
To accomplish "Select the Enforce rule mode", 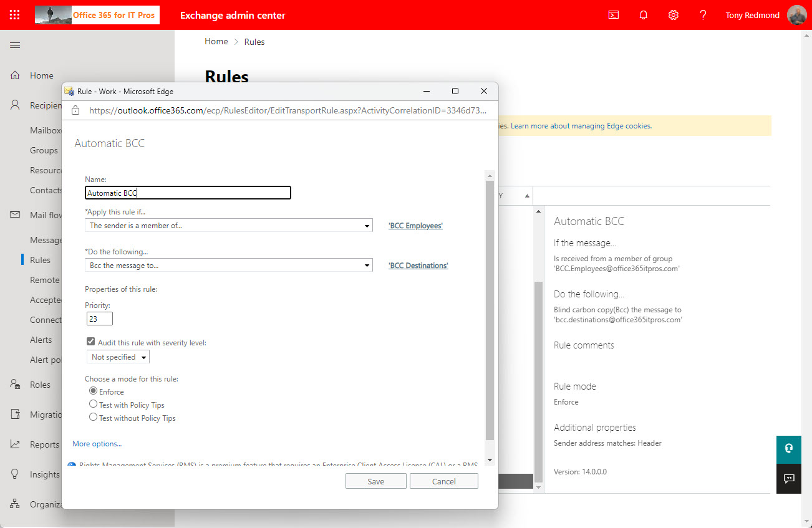I will 94,391.
